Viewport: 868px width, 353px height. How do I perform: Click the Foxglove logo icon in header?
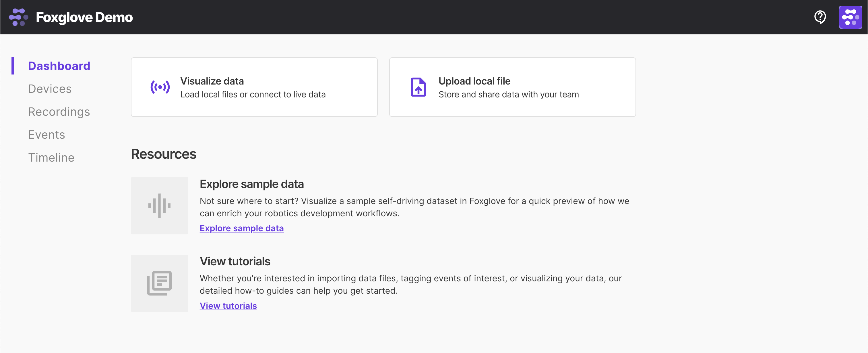tap(19, 17)
